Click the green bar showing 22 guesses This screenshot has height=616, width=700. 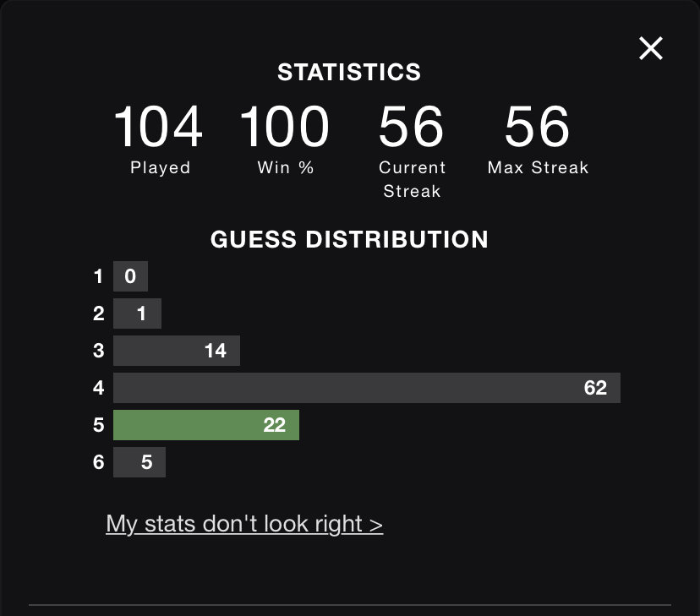pos(206,425)
